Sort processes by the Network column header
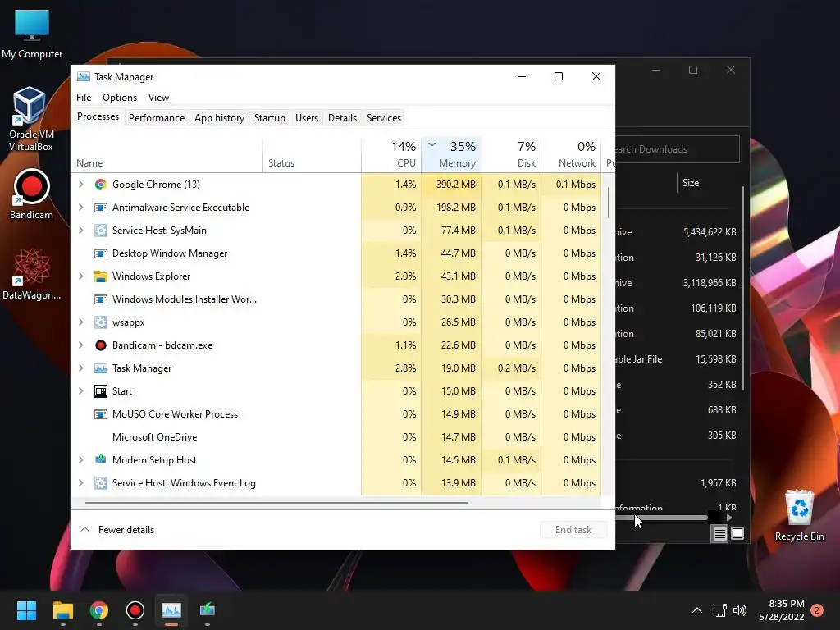This screenshot has width=840, height=630. click(571, 154)
